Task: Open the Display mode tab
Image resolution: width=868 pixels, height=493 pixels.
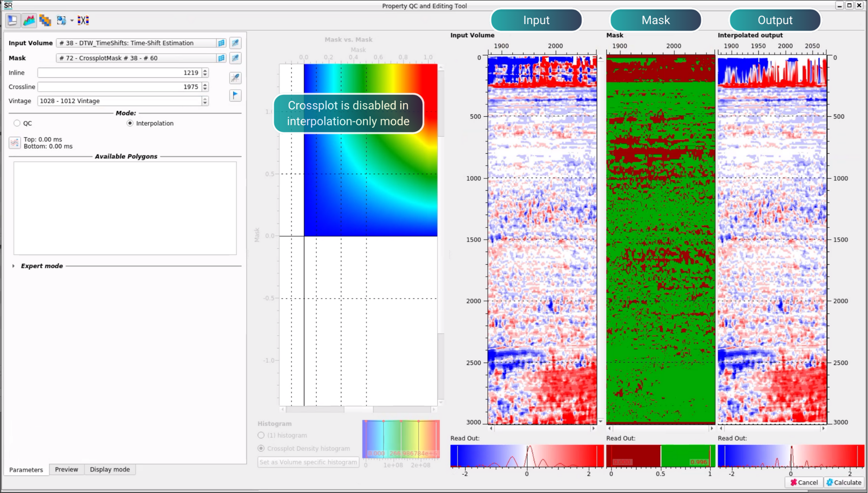Action: point(110,469)
